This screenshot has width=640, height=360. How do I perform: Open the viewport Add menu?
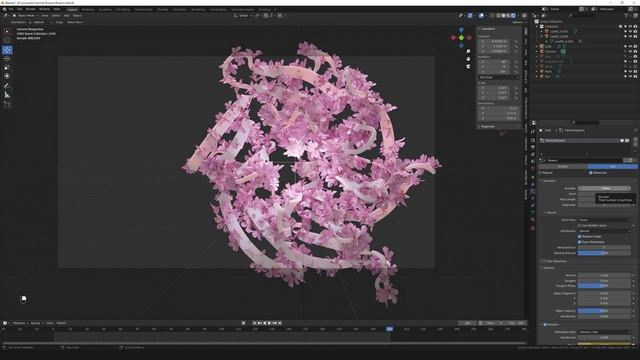click(67, 16)
